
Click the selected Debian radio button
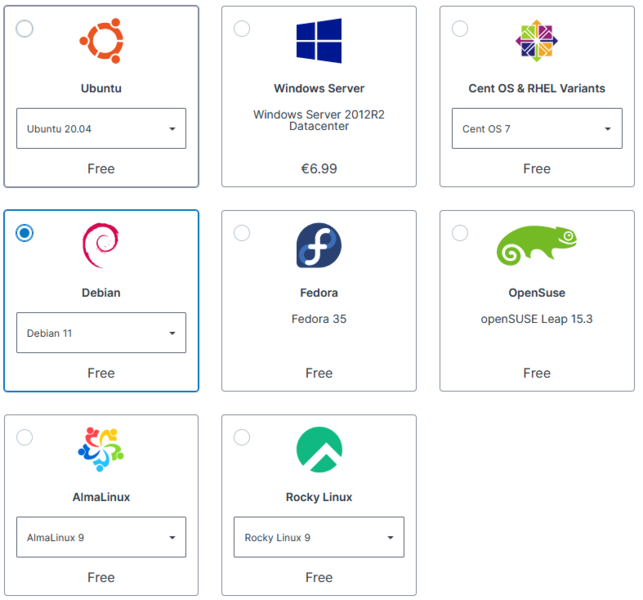point(25,233)
